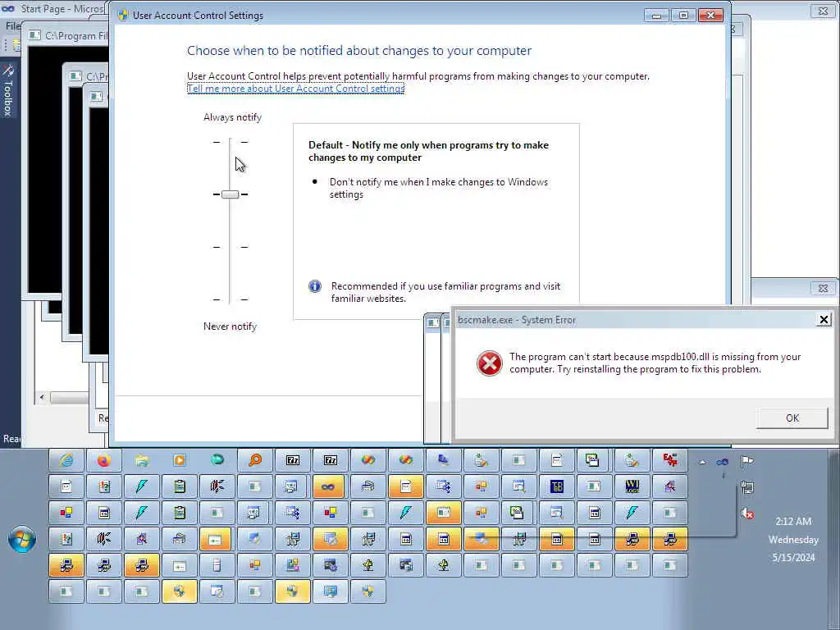840x630 pixels.
Task: Set UAC slider to Always notify top notch
Action: (x=230, y=142)
